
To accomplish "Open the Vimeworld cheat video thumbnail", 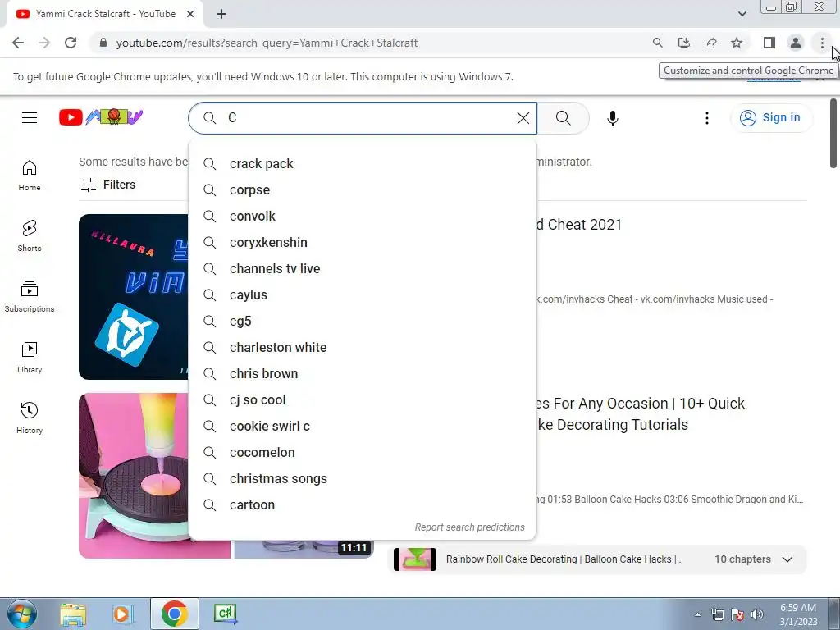I will pos(134,297).
